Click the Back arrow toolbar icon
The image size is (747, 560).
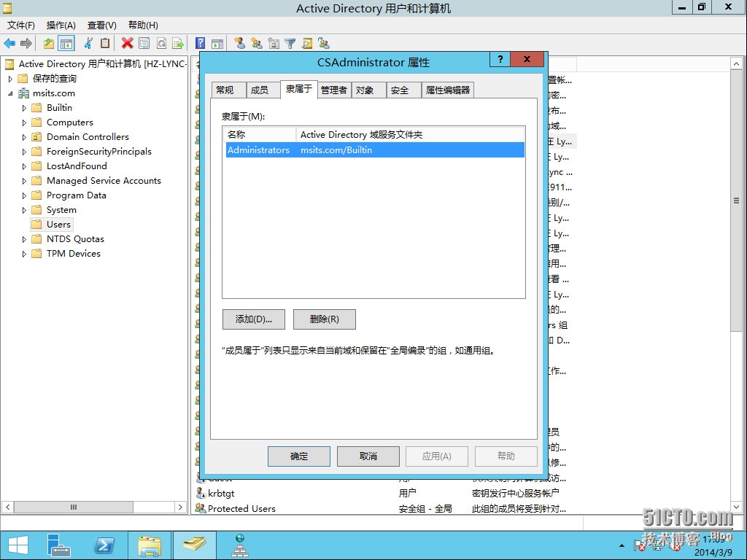pyautogui.click(x=9, y=43)
